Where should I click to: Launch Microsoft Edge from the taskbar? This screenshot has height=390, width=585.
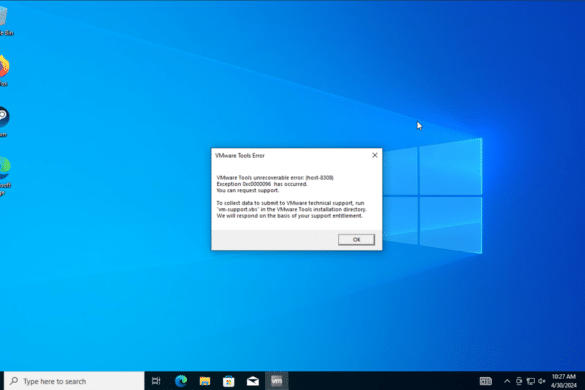tap(181, 381)
